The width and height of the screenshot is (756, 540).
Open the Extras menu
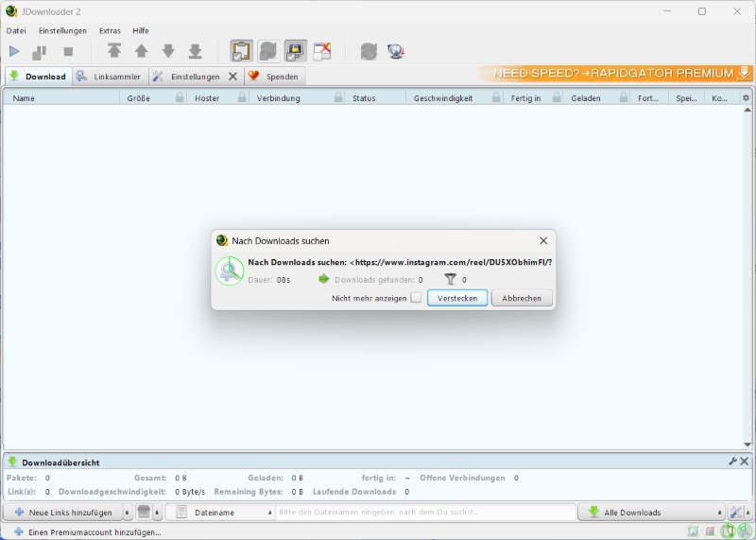(110, 30)
